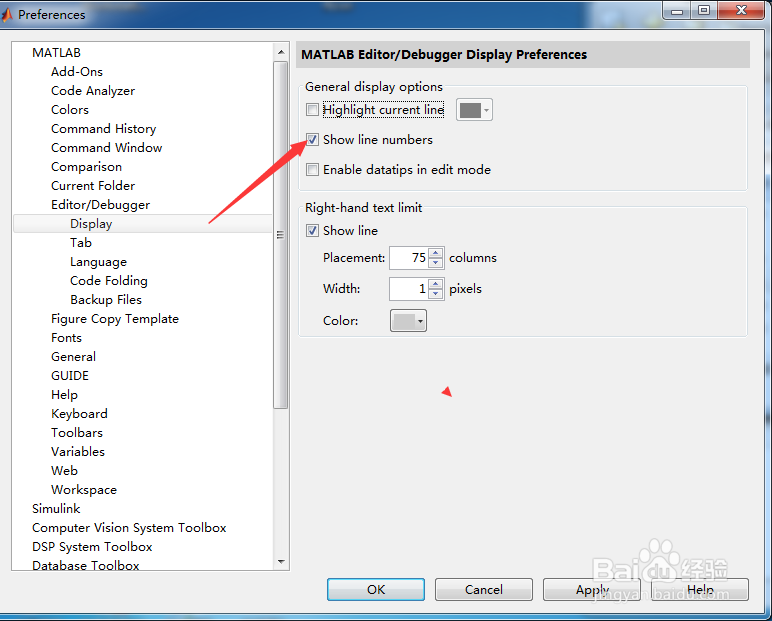Open Help item in preferences tree
772x621 pixels.
[x=64, y=395]
